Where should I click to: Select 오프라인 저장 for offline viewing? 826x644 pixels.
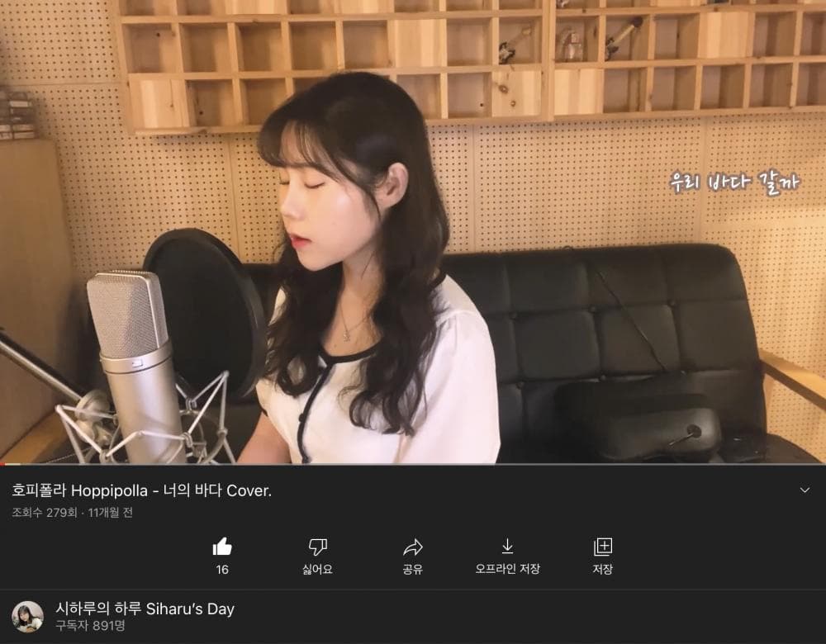point(507,571)
